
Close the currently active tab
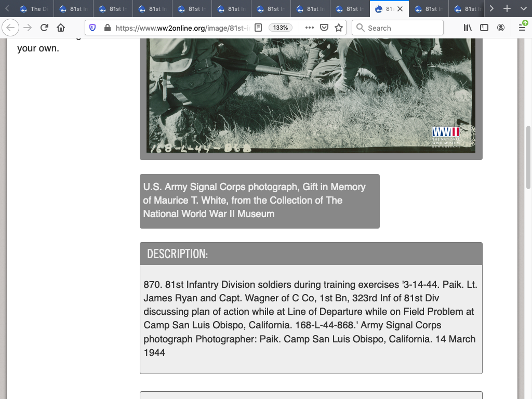tap(400, 9)
